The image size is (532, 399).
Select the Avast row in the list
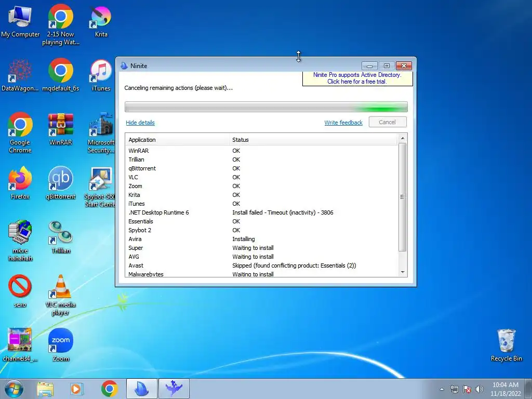point(262,265)
